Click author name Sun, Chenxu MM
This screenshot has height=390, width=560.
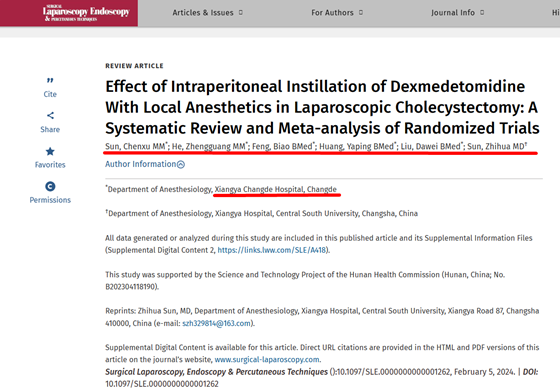(135, 146)
